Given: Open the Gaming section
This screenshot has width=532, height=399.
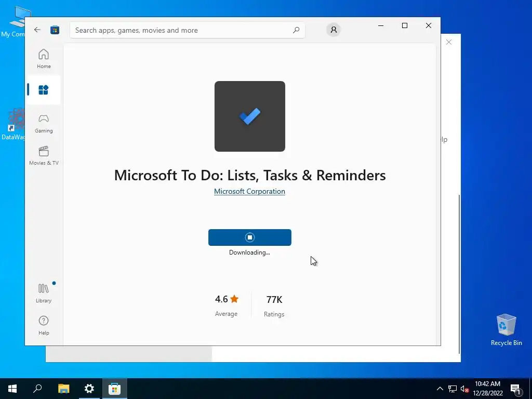Looking at the screenshot, I should [44, 124].
